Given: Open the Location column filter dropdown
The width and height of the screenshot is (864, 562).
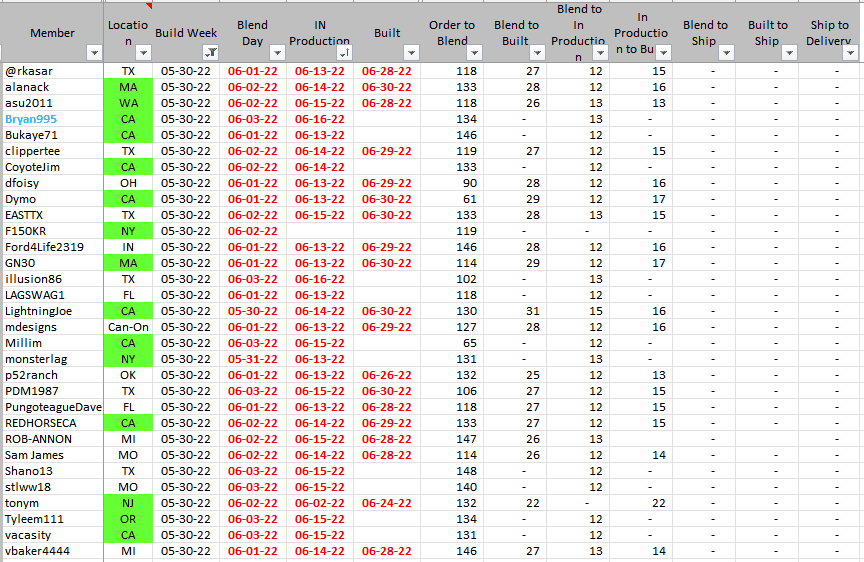Looking at the screenshot, I should pos(143,52).
